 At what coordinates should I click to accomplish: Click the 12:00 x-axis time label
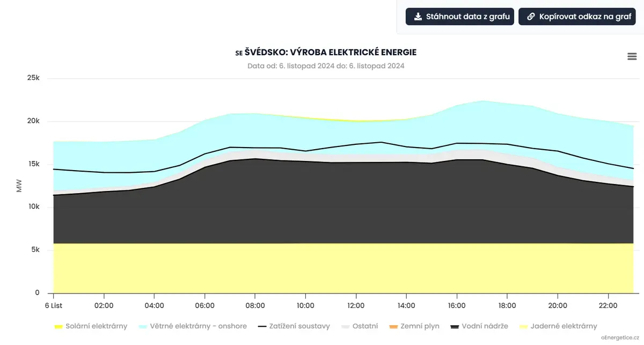[x=356, y=305]
